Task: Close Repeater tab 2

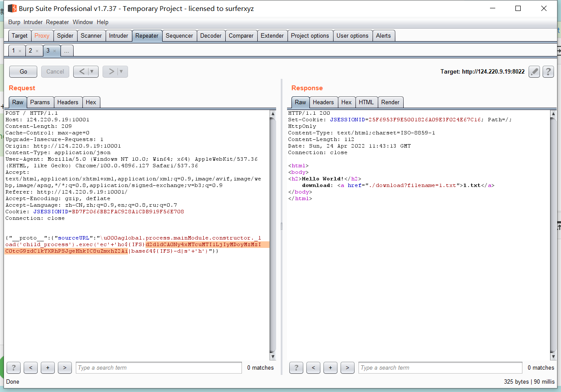Action: [37, 51]
